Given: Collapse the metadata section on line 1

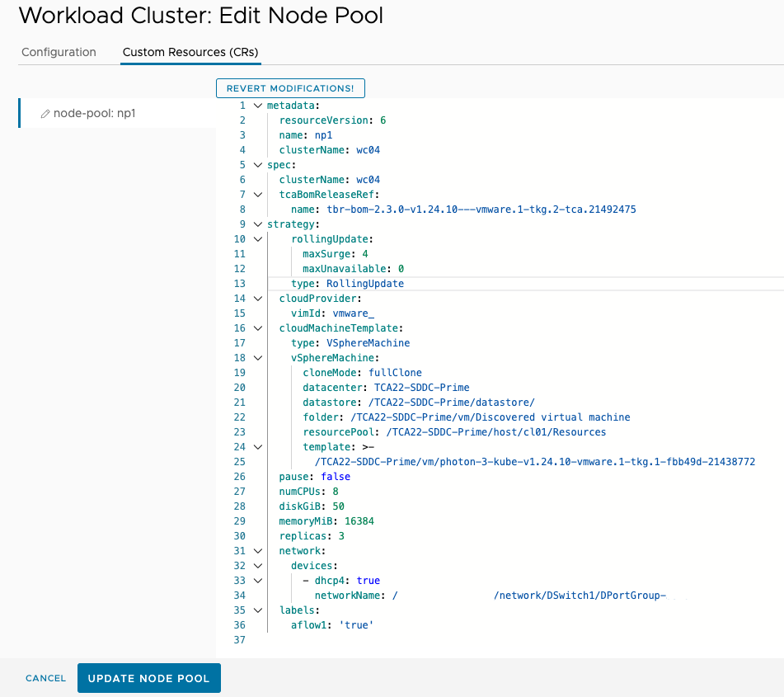Looking at the screenshot, I should (x=259, y=106).
